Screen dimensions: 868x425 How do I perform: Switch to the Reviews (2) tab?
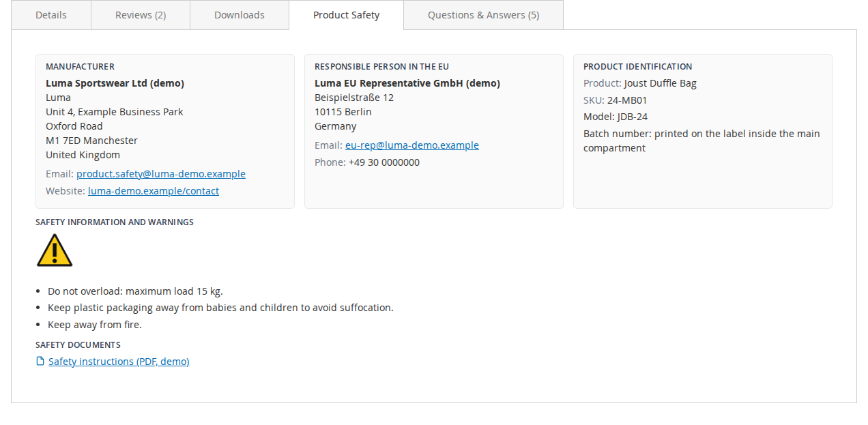141,15
